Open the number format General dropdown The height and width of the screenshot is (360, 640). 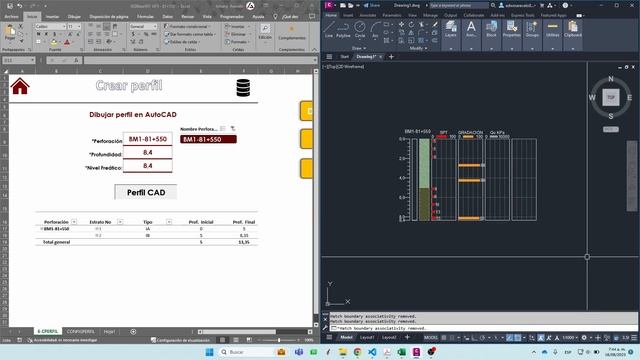pos(155,27)
